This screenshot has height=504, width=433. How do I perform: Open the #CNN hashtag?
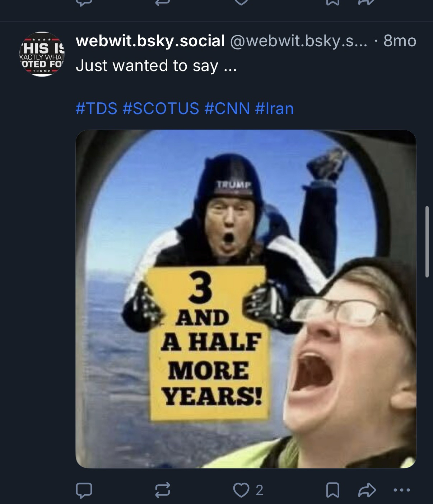[x=227, y=108]
